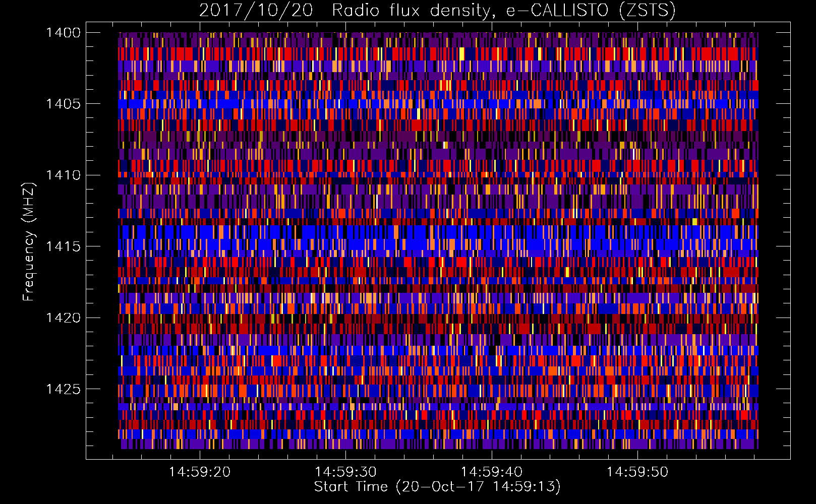Screen dimensions: 816x504
Task: Click the 14:59:50 time axis label
Action: coord(637,472)
